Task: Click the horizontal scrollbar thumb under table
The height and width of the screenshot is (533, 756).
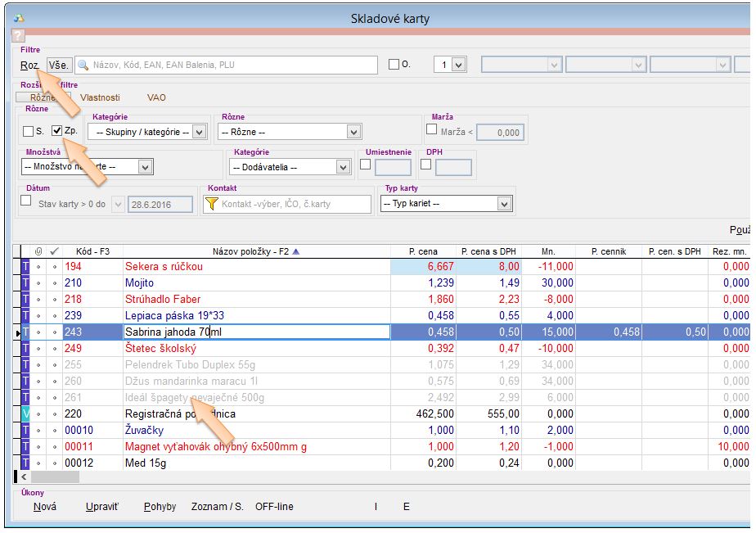Action: [54, 477]
